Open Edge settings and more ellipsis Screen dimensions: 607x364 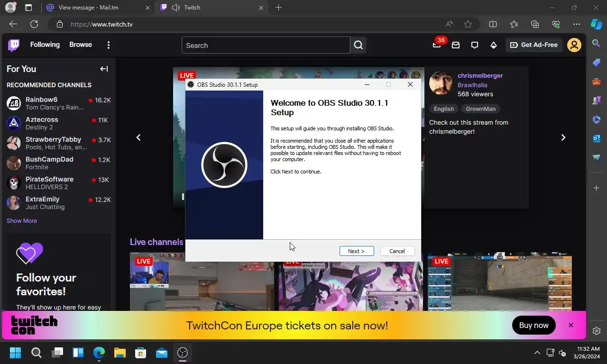coord(577,24)
